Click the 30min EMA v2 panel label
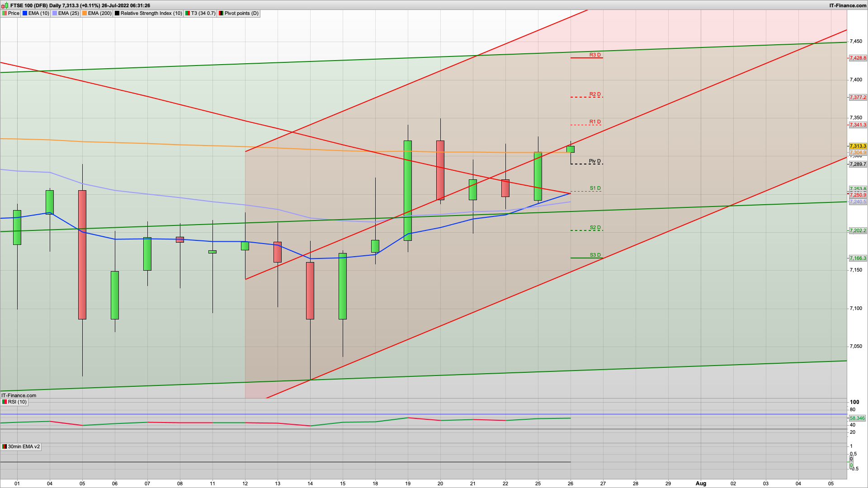Viewport: 868px width, 488px height. pyautogui.click(x=21, y=447)
